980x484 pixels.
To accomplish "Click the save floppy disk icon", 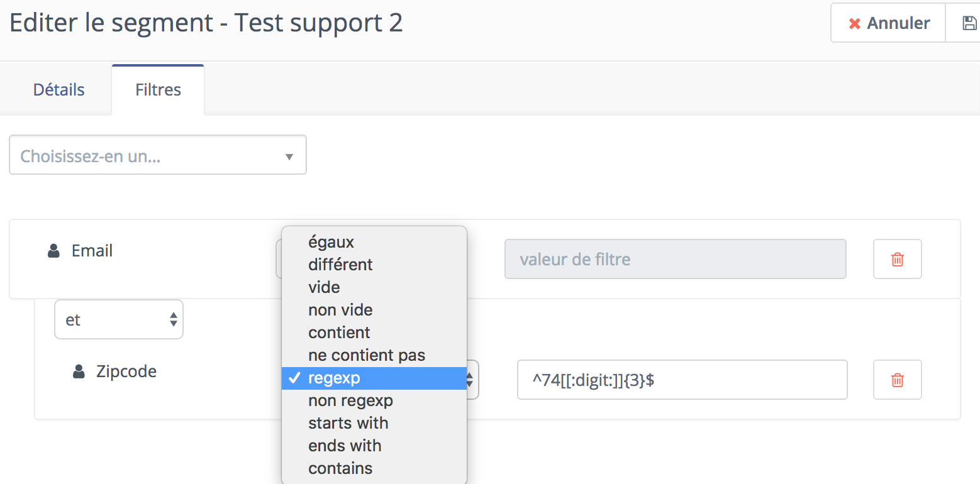I will coord(969,23).
